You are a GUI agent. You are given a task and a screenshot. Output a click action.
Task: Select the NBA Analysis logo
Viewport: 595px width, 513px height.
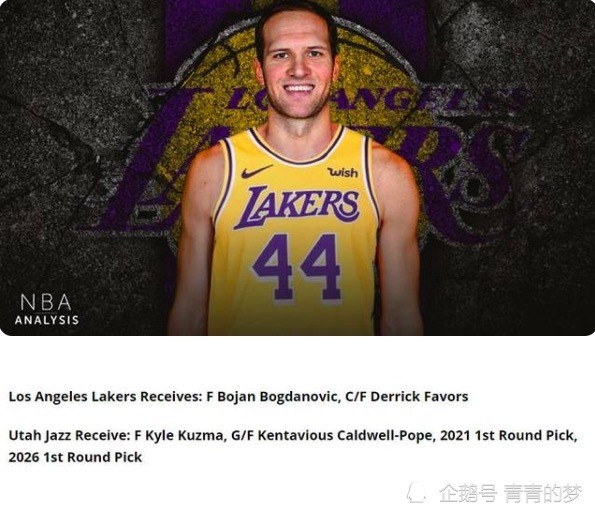coord(47,309)
